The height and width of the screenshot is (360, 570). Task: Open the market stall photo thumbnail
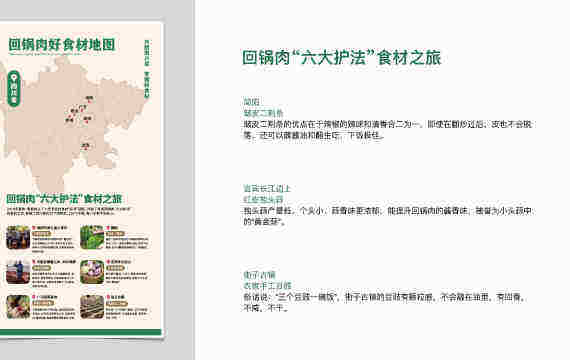coord(18,237)
